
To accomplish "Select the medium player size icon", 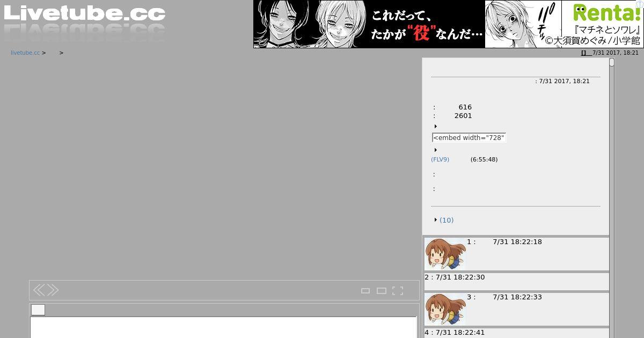I will [x=382, y=291].
